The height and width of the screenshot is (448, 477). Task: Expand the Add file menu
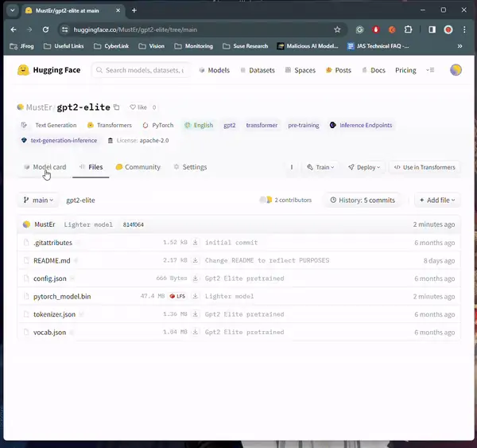point(437,201)
